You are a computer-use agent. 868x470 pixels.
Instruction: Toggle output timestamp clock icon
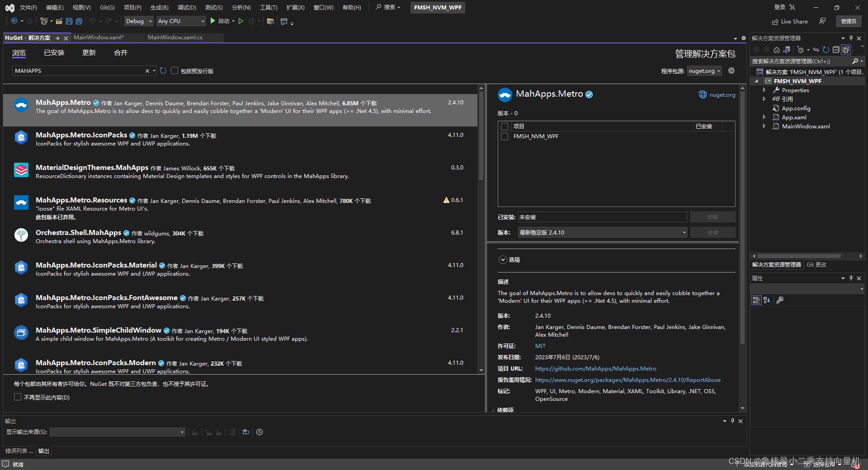tap(259, 432)
